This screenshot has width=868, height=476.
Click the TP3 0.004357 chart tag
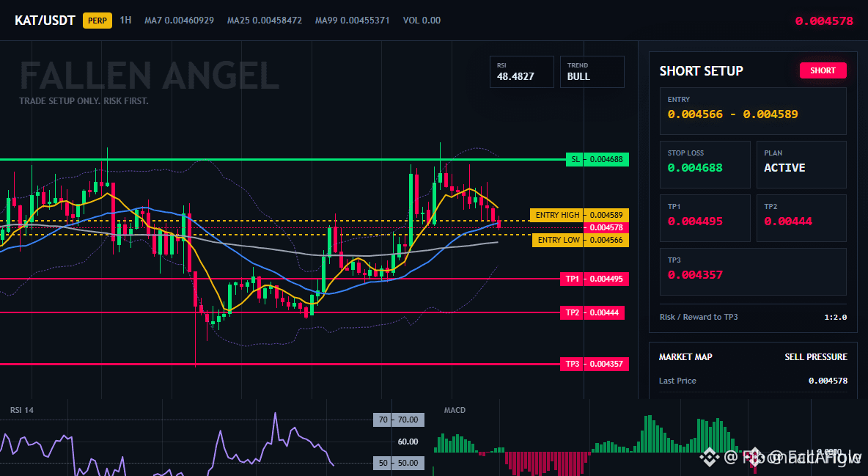coord(594,364)
